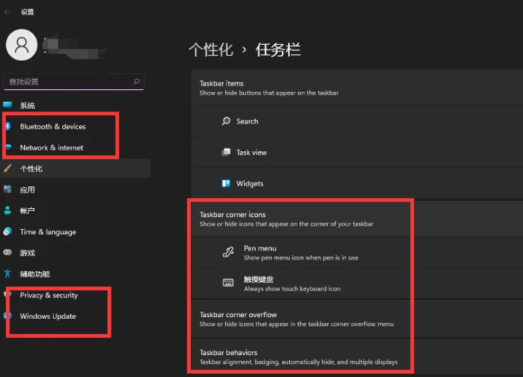Click the Task view row label
This screenshot has width=523, height=377.
coord(251,152)
